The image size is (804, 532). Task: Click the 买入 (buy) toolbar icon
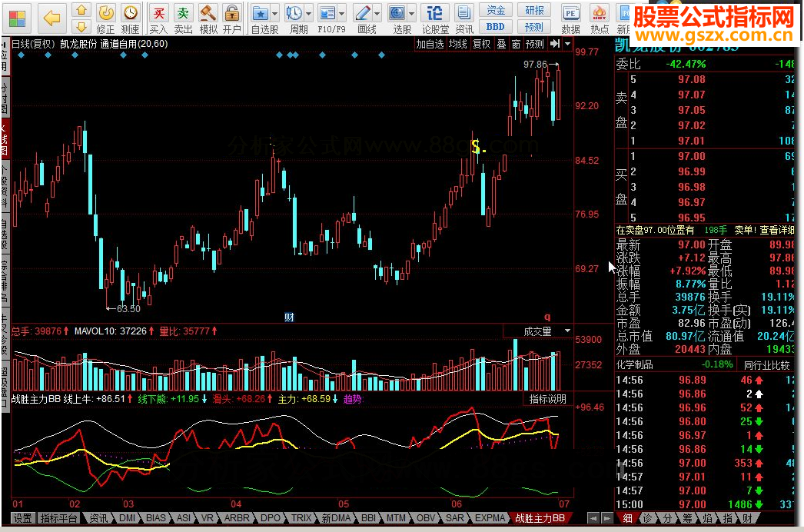pos(158,14)
